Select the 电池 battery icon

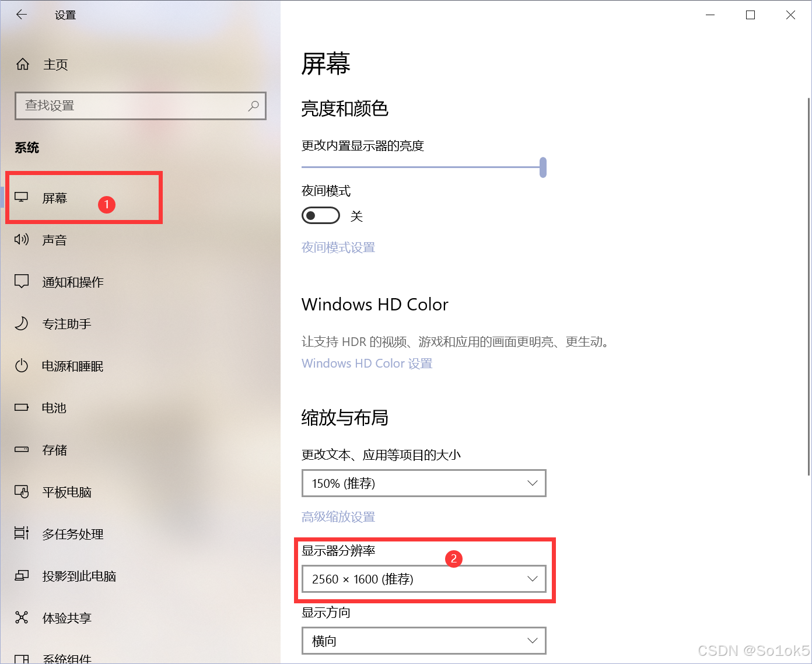(x=22, y=407)
